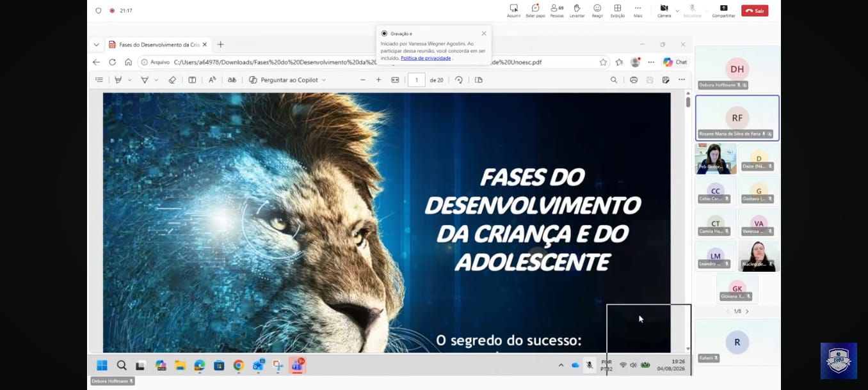The height and width of the screenshot is (390, 868).
Task: Open Edge settings and more menu
Action: coord(651,62)
